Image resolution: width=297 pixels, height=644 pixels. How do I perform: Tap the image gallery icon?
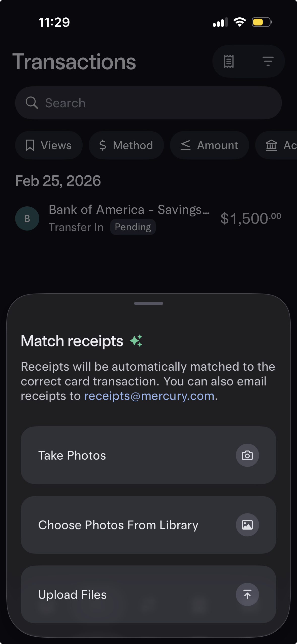[247, 525]
